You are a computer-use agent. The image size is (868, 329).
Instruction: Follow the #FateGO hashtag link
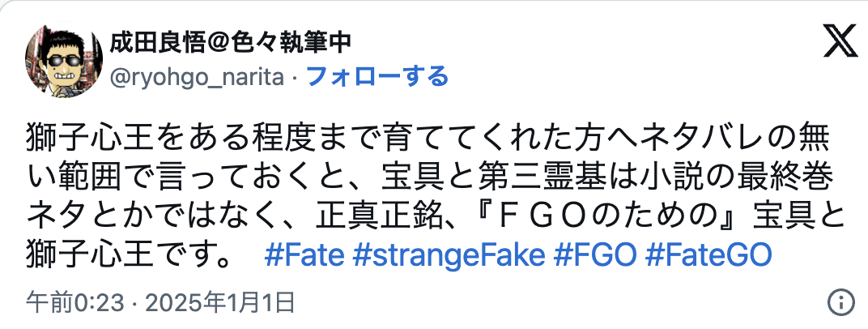(x=709, y=256)
